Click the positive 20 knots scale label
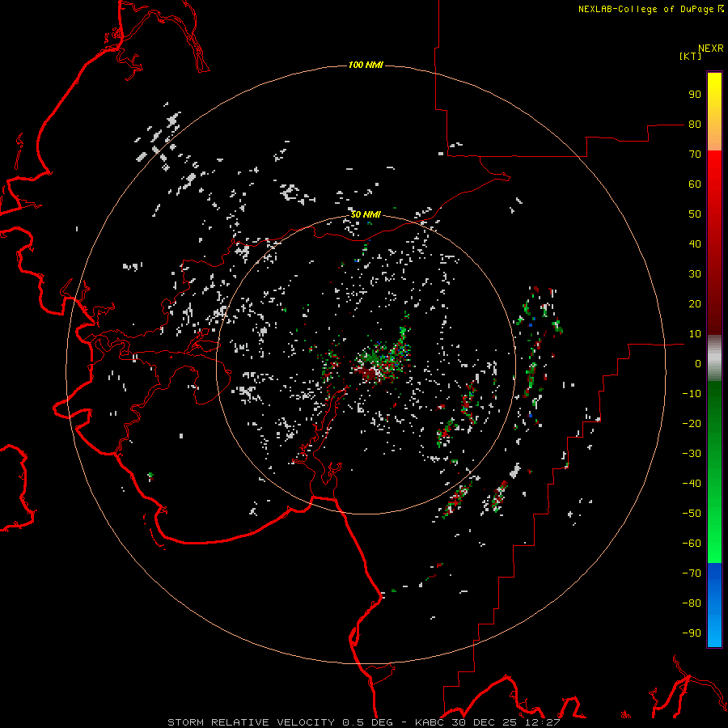 click(695, 304)
